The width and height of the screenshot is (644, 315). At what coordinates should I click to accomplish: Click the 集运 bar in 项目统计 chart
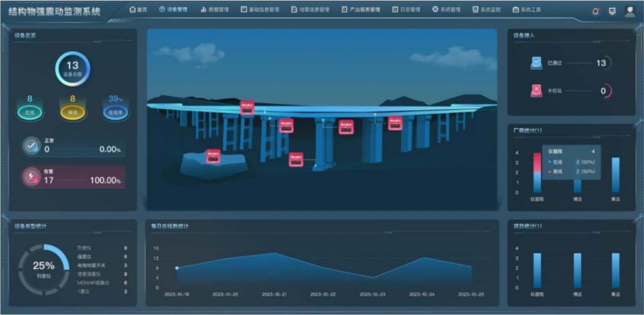[616, 270]
